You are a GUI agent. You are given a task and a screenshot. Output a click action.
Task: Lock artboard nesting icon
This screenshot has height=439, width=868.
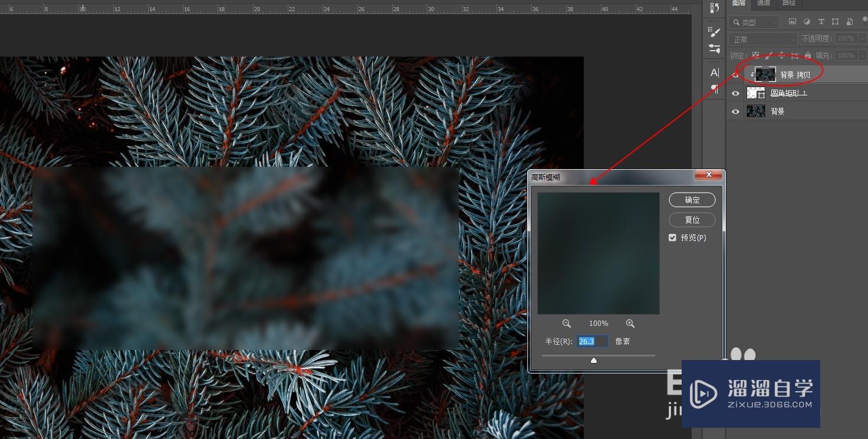coord(794,55)
